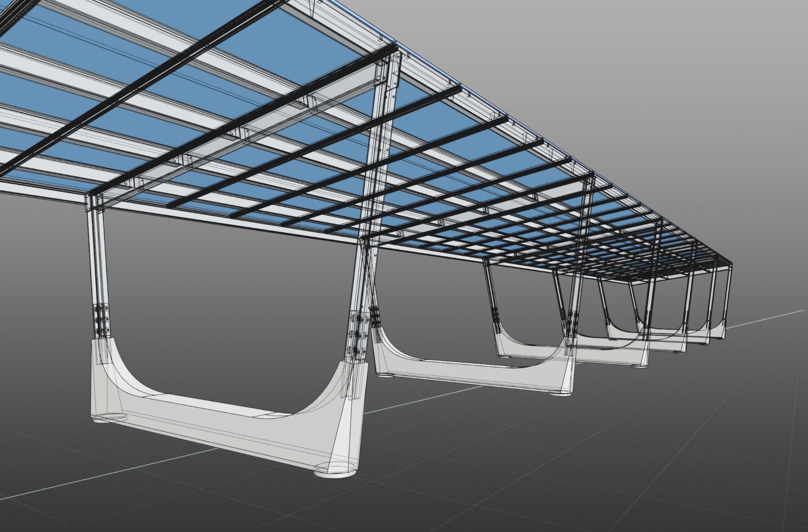Click bracket plates on second frame's left column
Viewport: 808px width, 532px height.
click(375, 315)
